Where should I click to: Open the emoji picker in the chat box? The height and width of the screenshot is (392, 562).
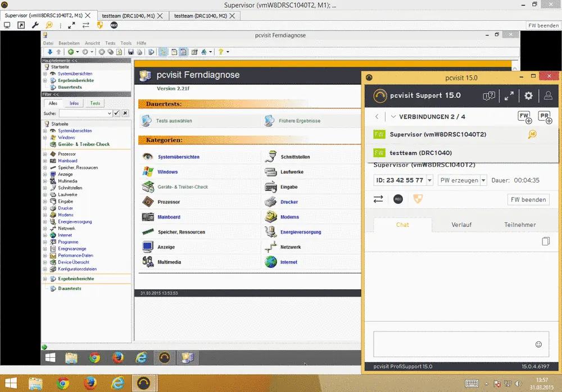pyautogui.click(x=538, y=344)
